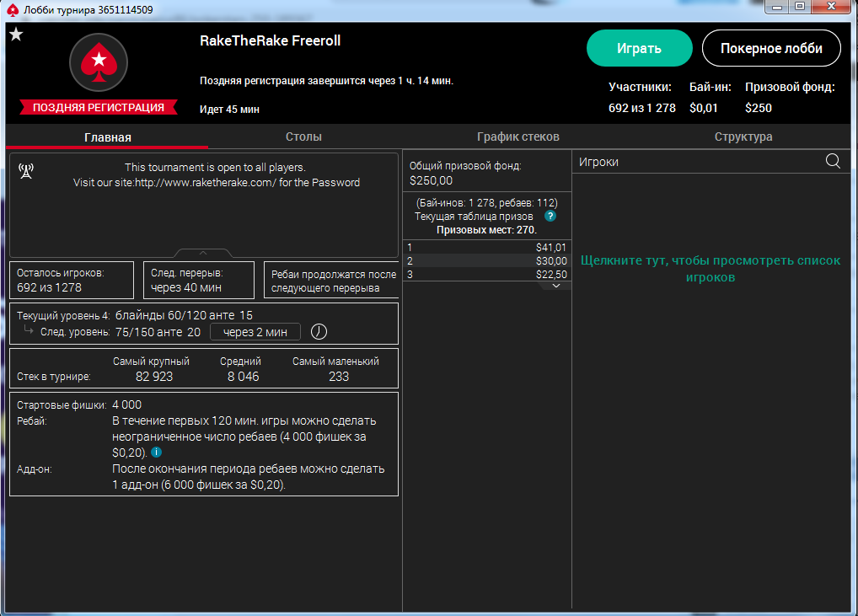Select the Структура tab
This screenshot has height=616, width=858.
(743, 137)
